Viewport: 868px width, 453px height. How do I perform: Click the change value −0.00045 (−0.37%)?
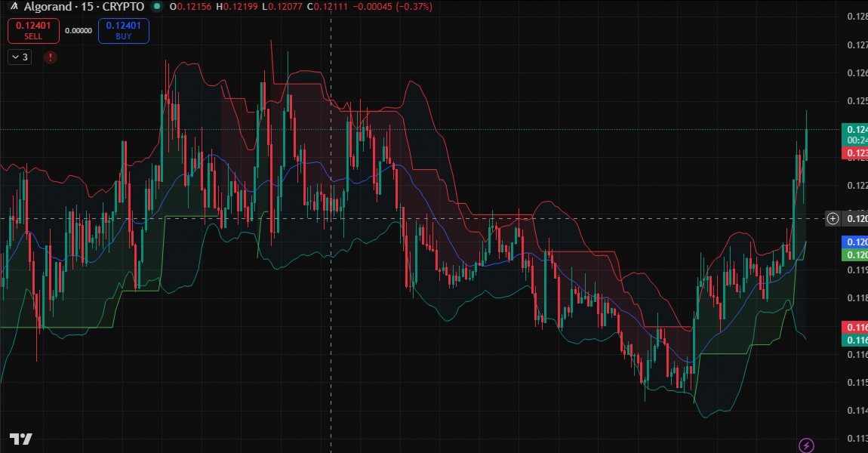click(392, 7)
